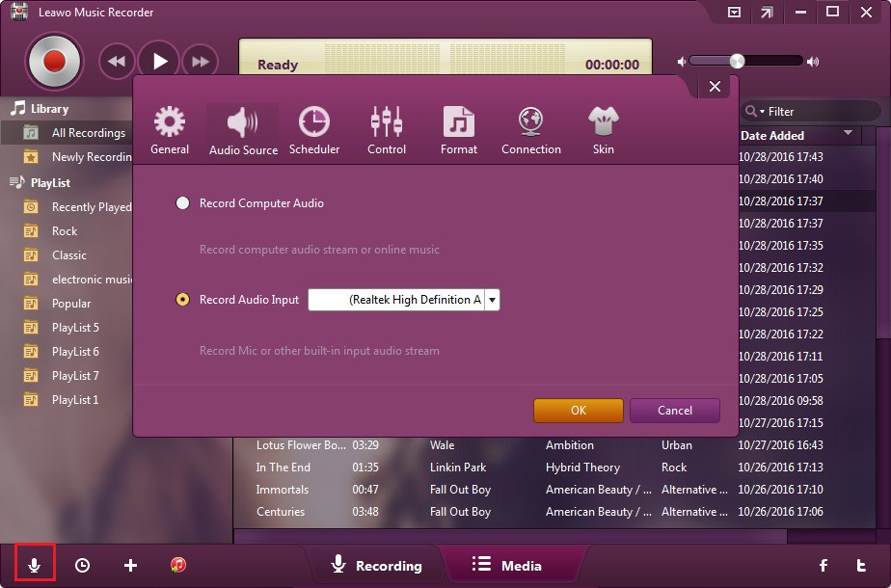Mute audio using the speaker icon
Image resolution: width=891 pixels, height=588 pixels.
point(681,61)
